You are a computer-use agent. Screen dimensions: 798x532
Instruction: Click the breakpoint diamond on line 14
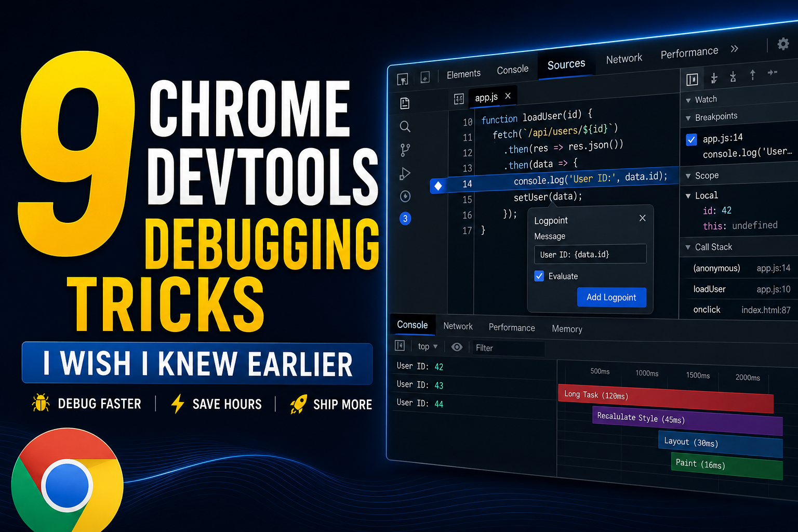point(438,185)
